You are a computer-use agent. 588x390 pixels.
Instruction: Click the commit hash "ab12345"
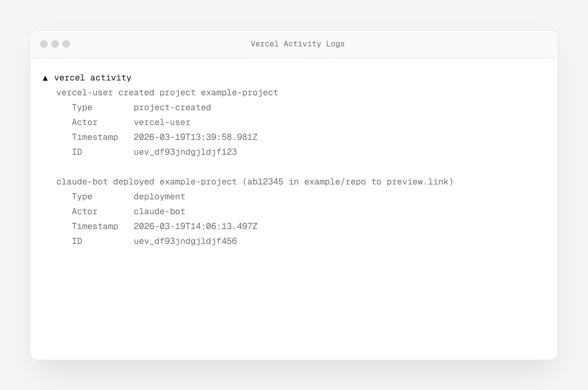click(x=265, y=182)
